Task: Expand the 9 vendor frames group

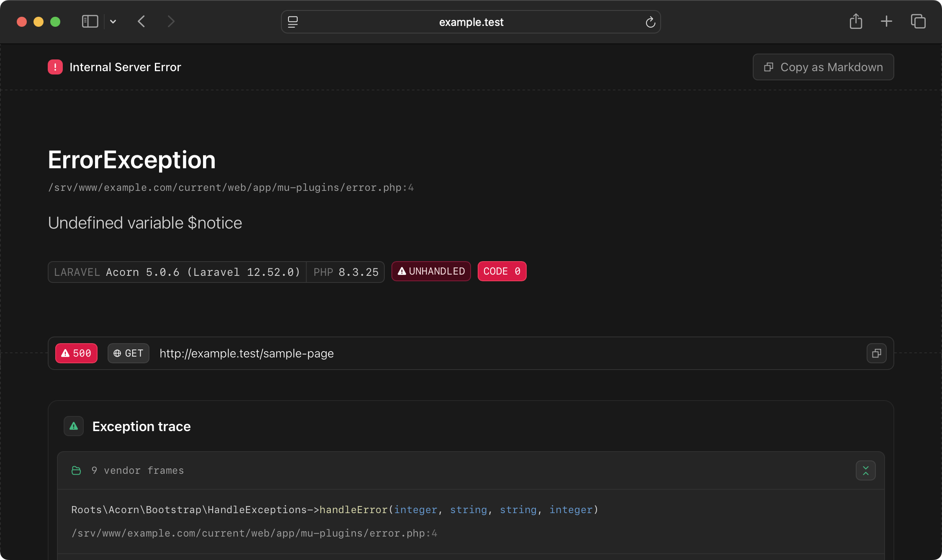Action: point(137,470)
